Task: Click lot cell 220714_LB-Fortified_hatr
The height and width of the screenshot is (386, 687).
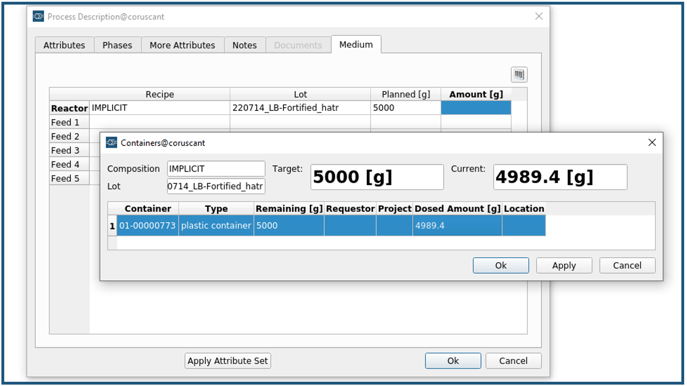Action: click(300, 108)
